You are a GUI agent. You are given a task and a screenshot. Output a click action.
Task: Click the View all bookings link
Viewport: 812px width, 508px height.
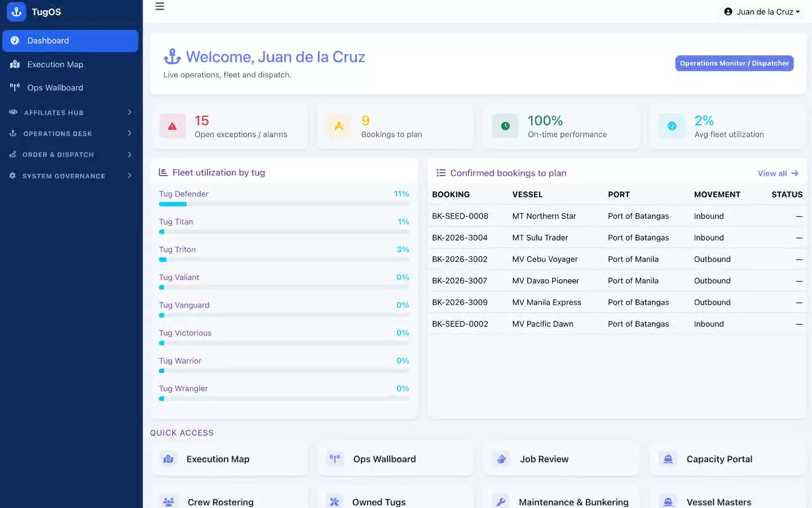pyautogui.click(x=778, y=173)
